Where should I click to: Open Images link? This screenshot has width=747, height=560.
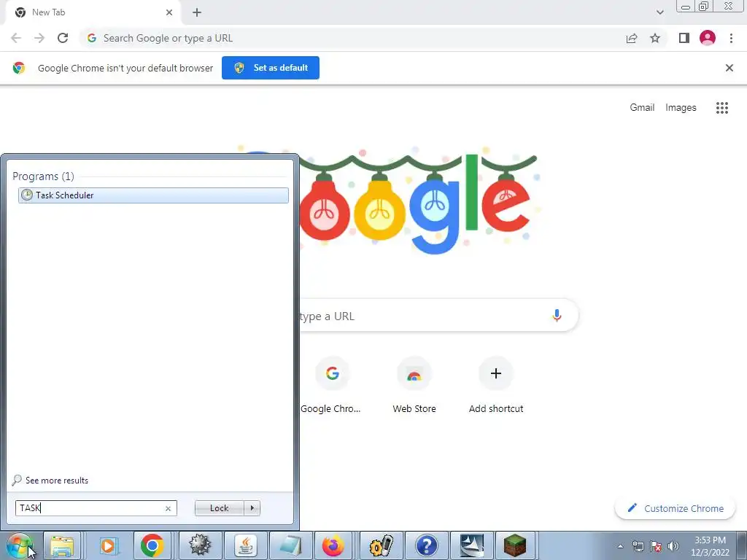681,108
